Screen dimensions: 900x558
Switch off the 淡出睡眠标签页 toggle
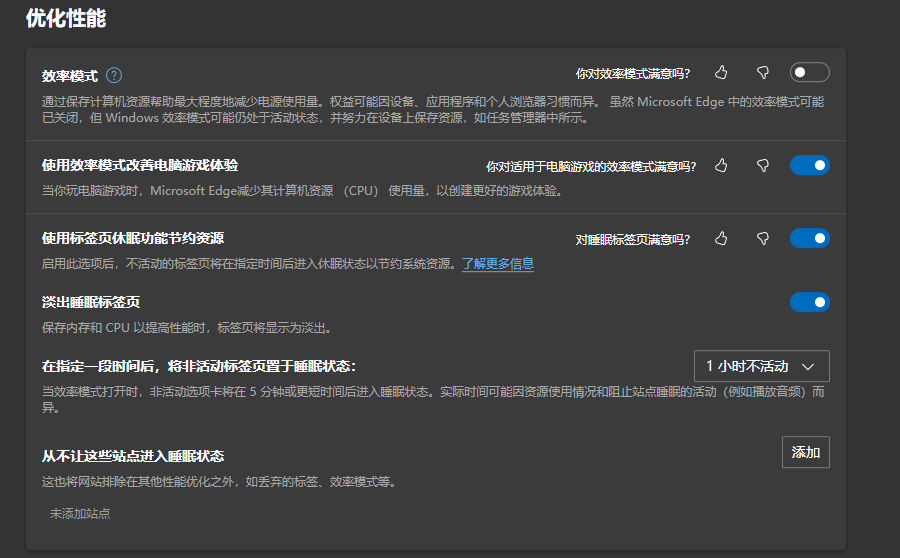(809, 302)
